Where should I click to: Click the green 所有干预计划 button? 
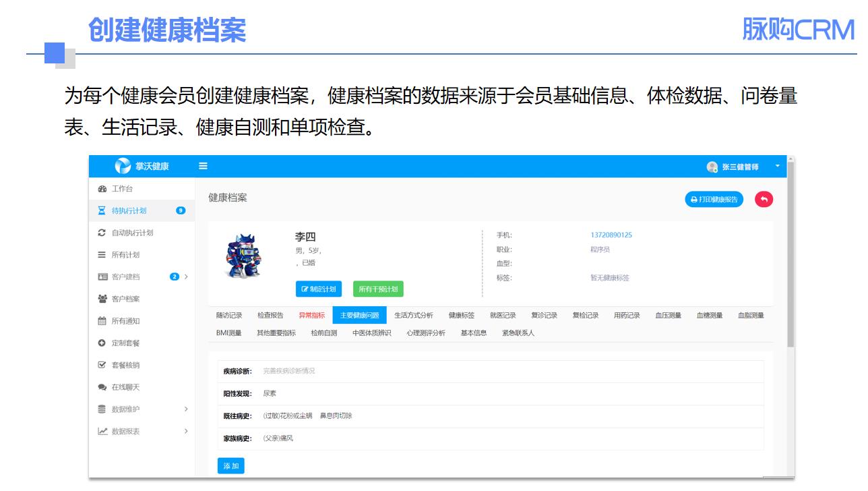pos(378,289)
